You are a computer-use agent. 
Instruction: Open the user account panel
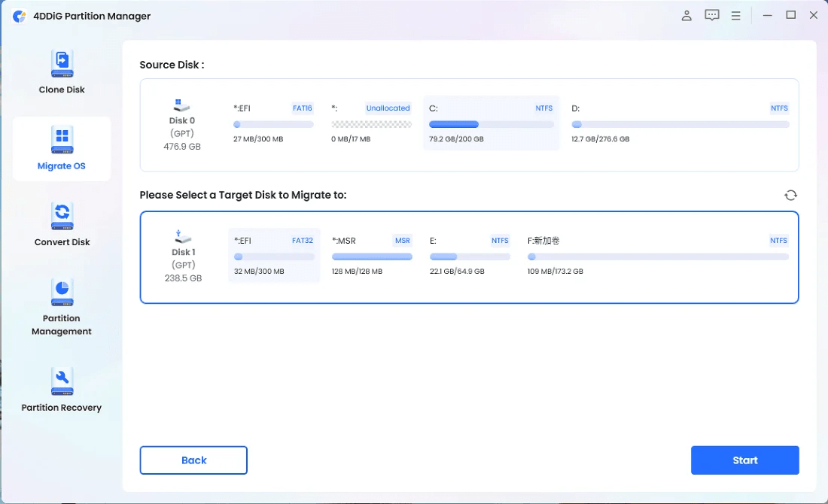686,14
